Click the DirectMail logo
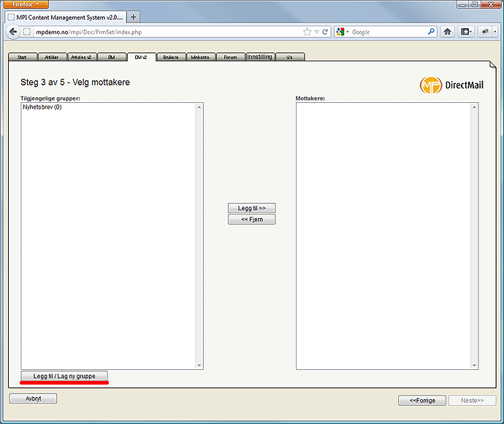Viewport: 504px width, 424px height. point(451,85)
